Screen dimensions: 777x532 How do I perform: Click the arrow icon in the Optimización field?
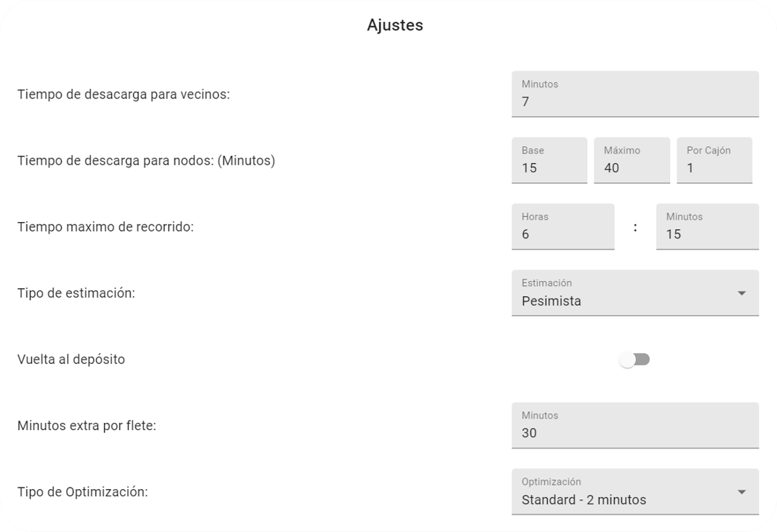click(741, 492)
